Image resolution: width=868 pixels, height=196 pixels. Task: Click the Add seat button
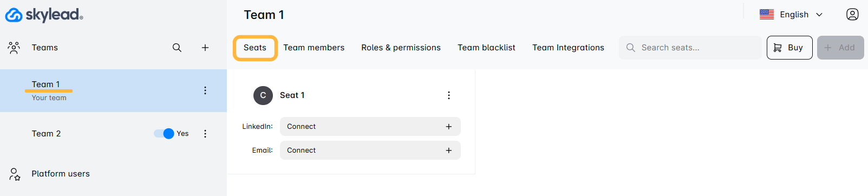coord(840,48)
